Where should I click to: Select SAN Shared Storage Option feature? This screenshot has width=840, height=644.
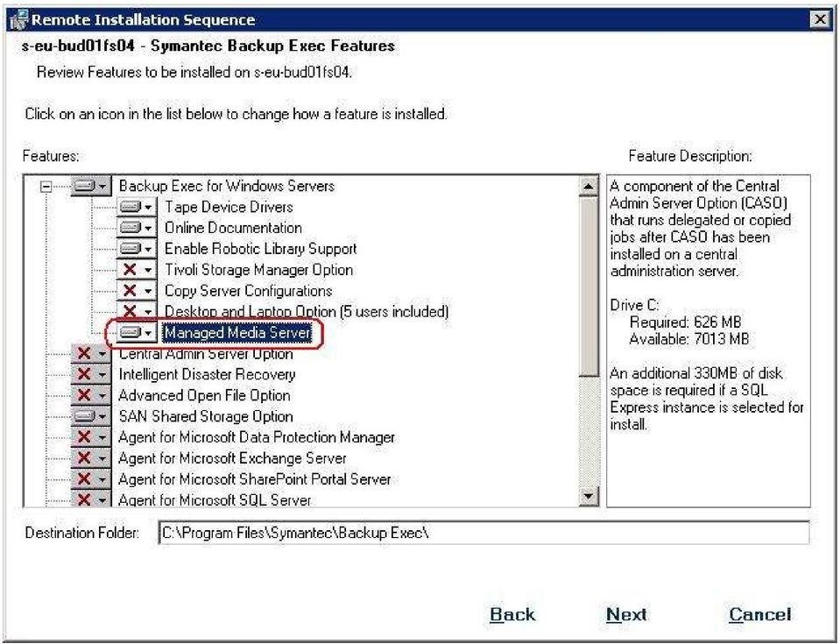tap(206, 416)
